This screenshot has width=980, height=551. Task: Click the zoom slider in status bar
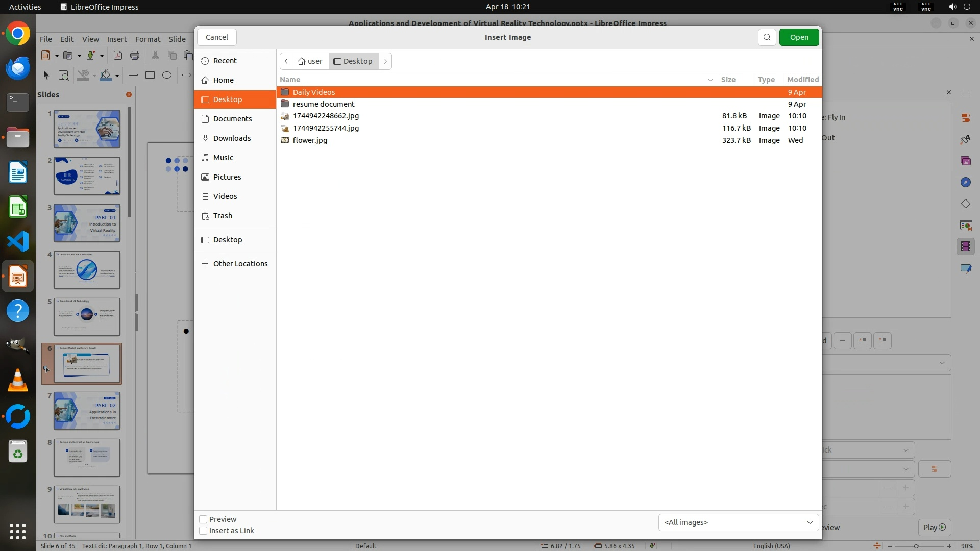916,546
